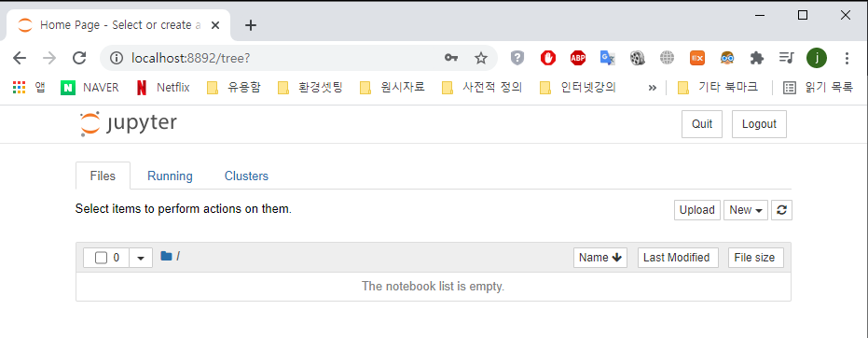Open the media control icon
The height and width of the screenshot is (338, 868).
pos(786,57)
